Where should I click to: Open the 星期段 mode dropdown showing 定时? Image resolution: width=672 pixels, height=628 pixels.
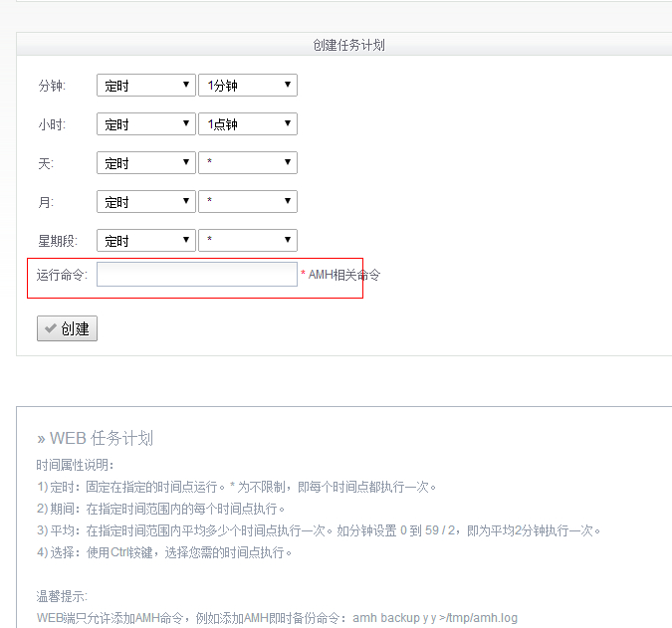tap(145, 241)
